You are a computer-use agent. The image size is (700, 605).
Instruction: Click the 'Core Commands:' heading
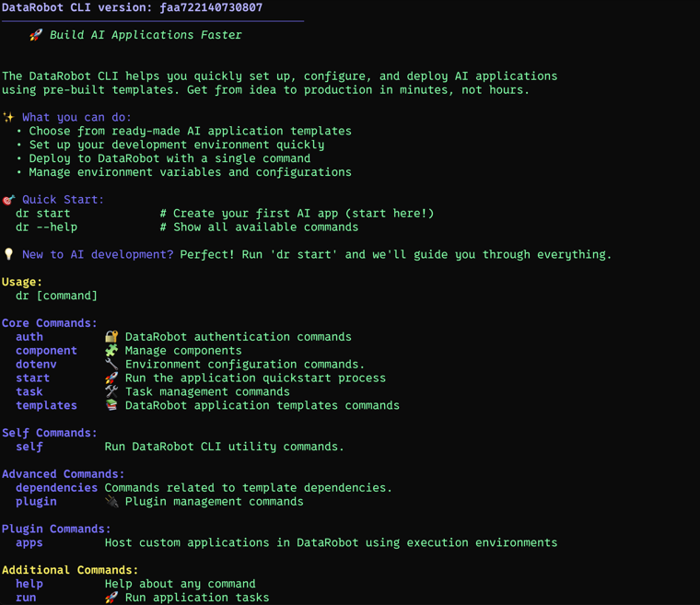50,323
